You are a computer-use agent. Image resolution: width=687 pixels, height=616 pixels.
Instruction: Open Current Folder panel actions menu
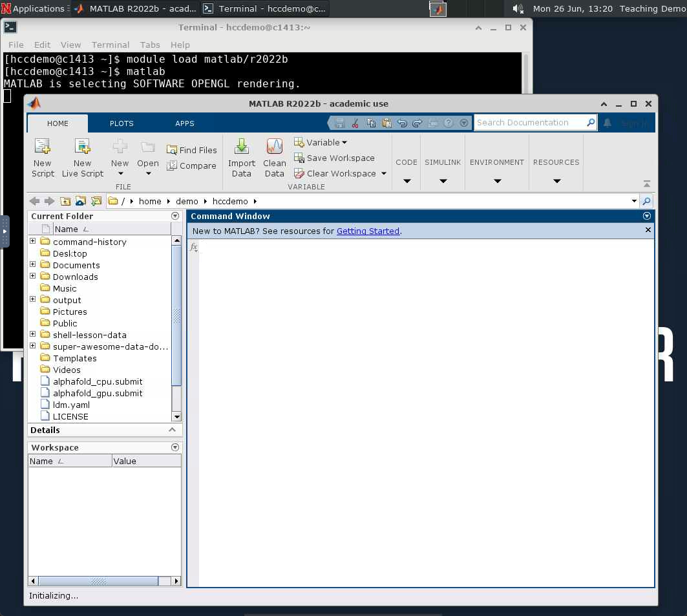174,216
